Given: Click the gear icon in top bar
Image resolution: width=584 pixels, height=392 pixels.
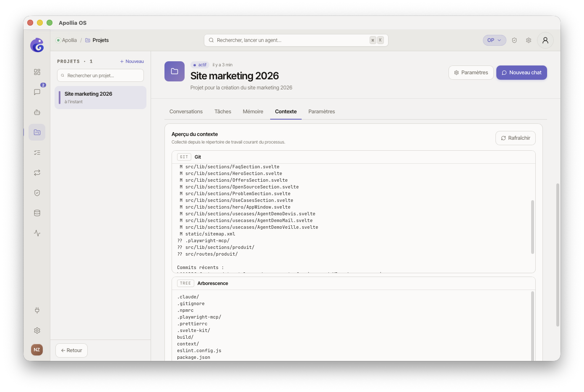Looking at the screenshot, I should pyautogui.click(x=529, y=40).
